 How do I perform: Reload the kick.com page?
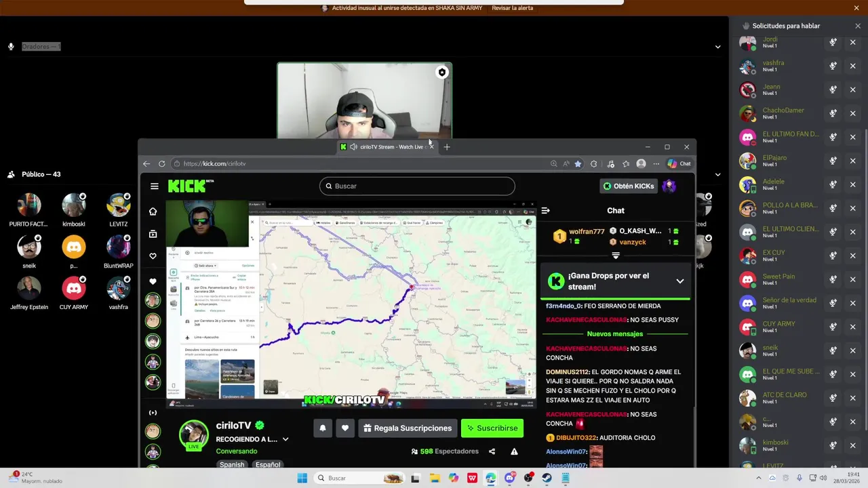(x=161, y=163)
